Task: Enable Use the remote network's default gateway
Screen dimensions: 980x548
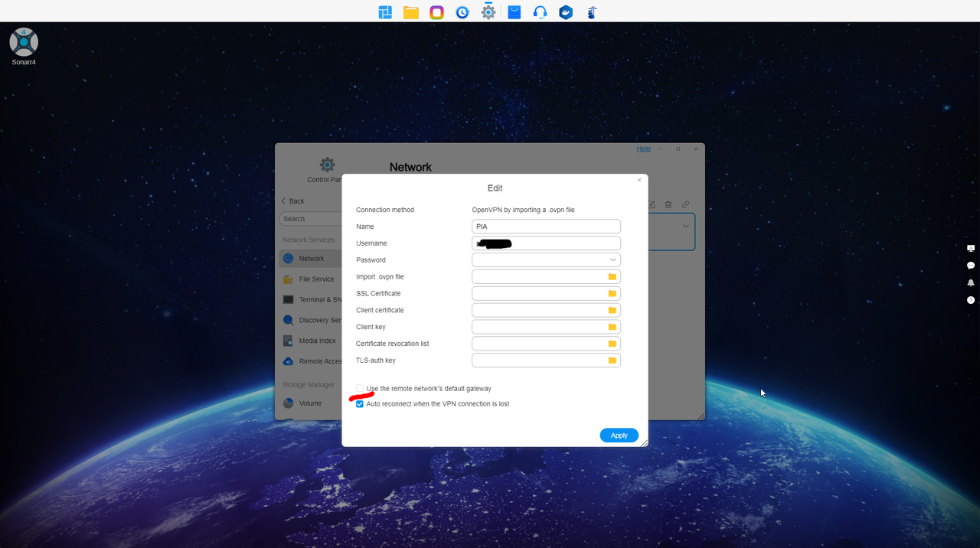Action: pyautogui.click(x=360, y=389)
